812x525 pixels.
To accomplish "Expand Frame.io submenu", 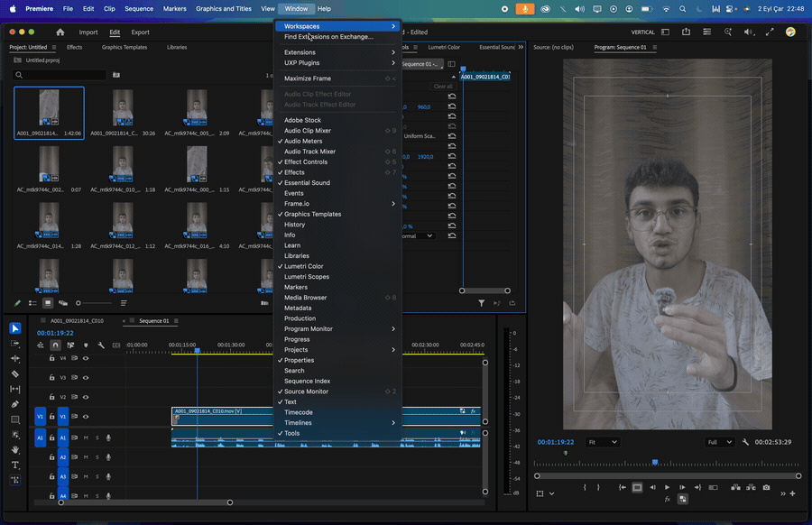I will coord(337,204).
